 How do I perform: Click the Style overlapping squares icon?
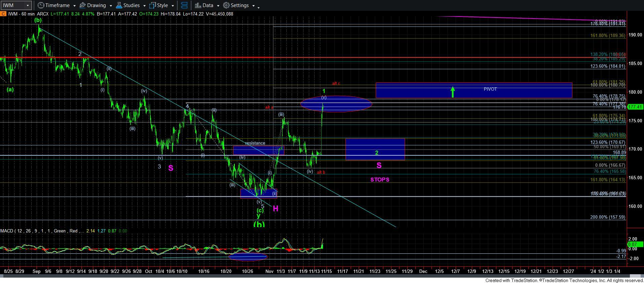[x=152, y=5]
